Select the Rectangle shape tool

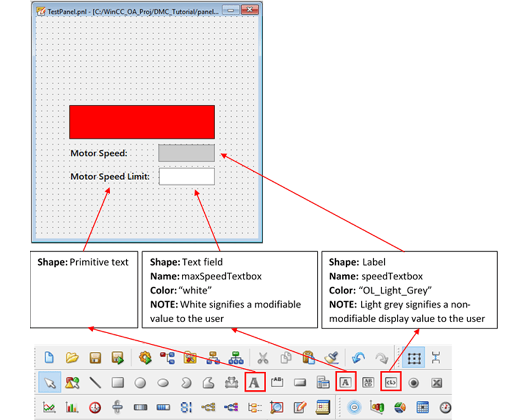[118, 382]
